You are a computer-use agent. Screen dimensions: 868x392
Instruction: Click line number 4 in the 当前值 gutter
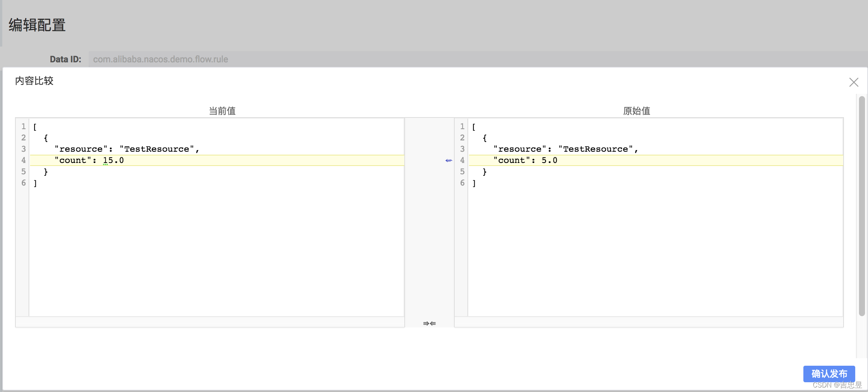point(23,160)
